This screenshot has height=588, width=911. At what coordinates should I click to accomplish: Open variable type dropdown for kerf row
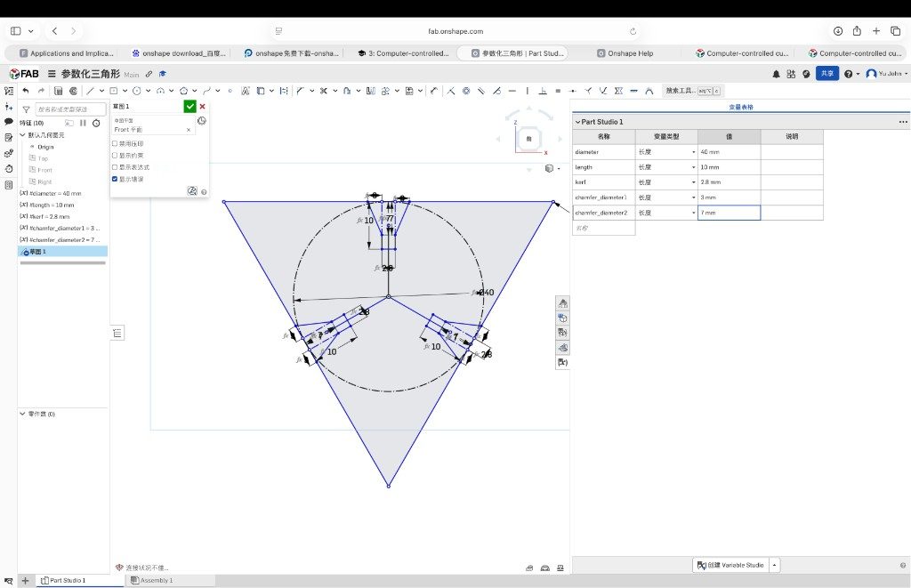point(693,182)
